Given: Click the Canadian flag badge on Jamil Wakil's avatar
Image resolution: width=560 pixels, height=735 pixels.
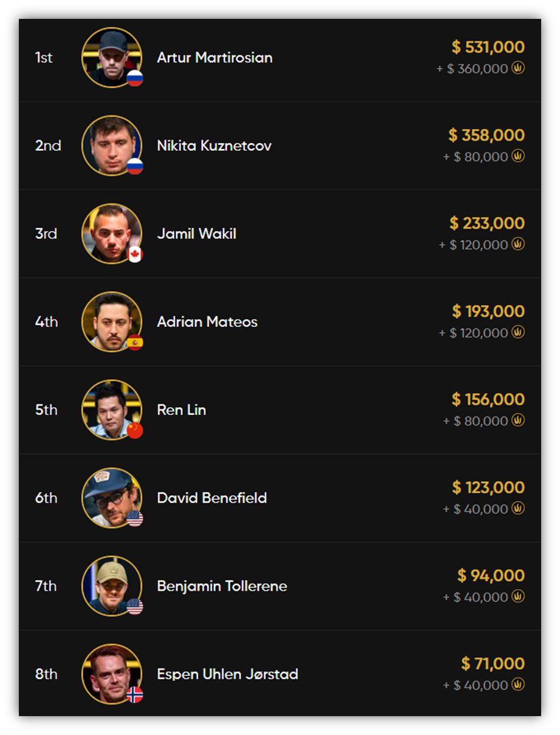Looking at the screenshot, I should (135, 255).
